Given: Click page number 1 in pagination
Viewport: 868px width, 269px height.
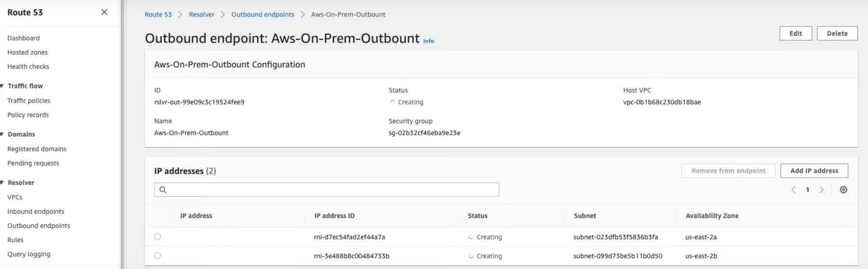Looking at the screenshot, I should (807, 190).
